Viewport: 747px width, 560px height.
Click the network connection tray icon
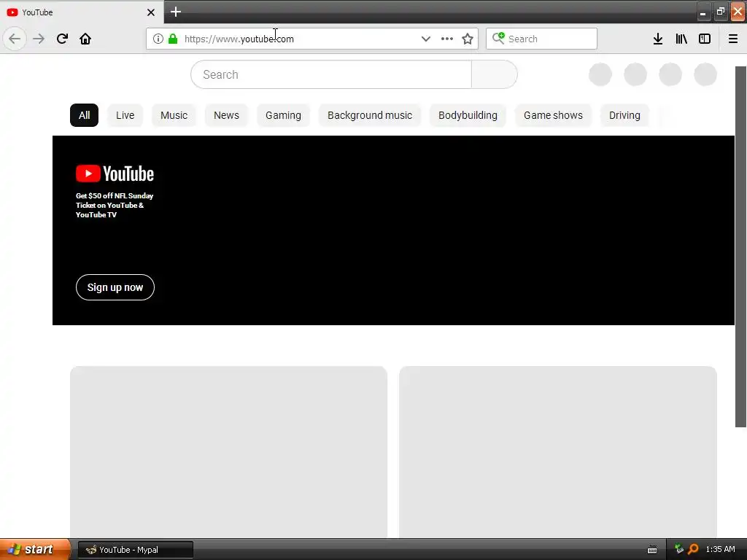pos(679,549)
